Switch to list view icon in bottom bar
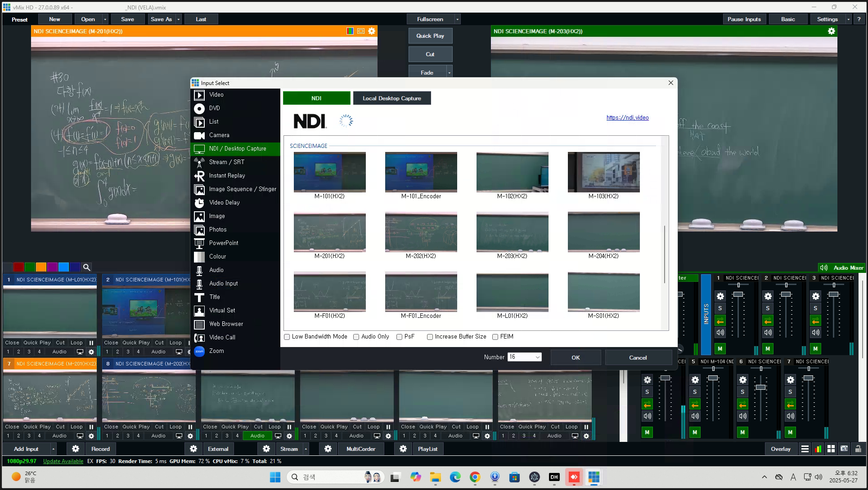 pos(805,449)
